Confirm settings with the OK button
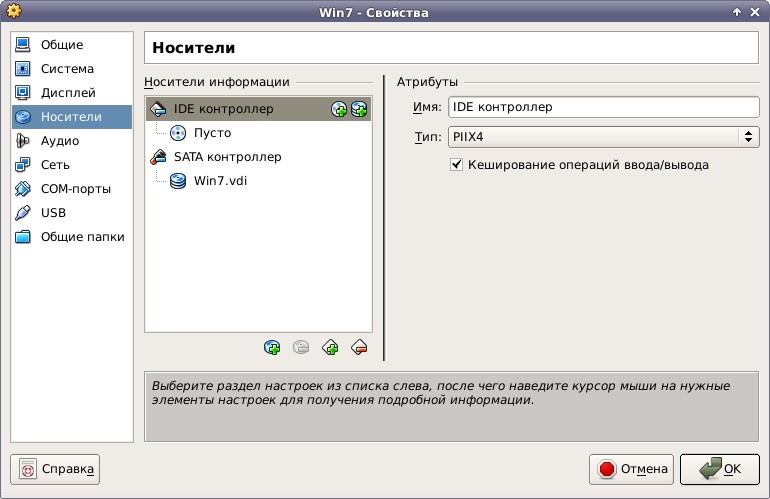This screenshot has height=499, width=770. point(720,470)
